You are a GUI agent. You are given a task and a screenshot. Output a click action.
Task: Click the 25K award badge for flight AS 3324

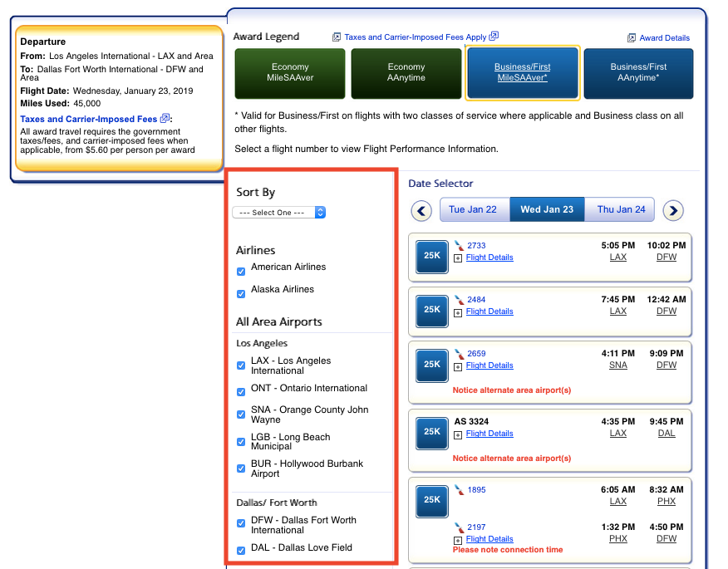pos(432,432)
